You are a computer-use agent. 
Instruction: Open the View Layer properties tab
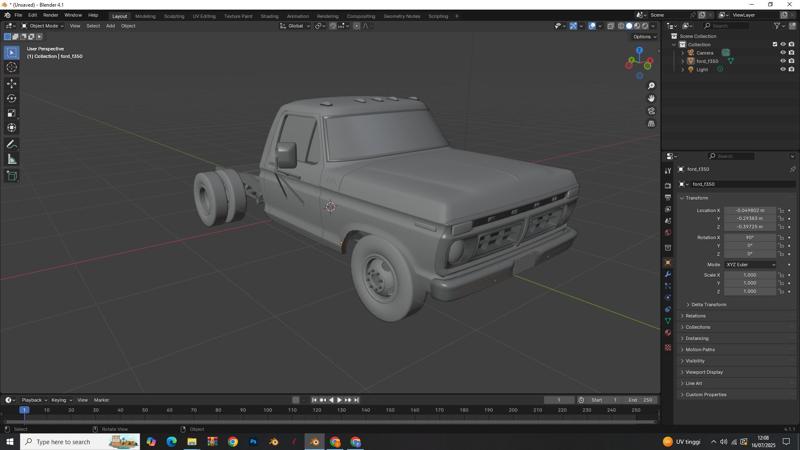point(668,209)
